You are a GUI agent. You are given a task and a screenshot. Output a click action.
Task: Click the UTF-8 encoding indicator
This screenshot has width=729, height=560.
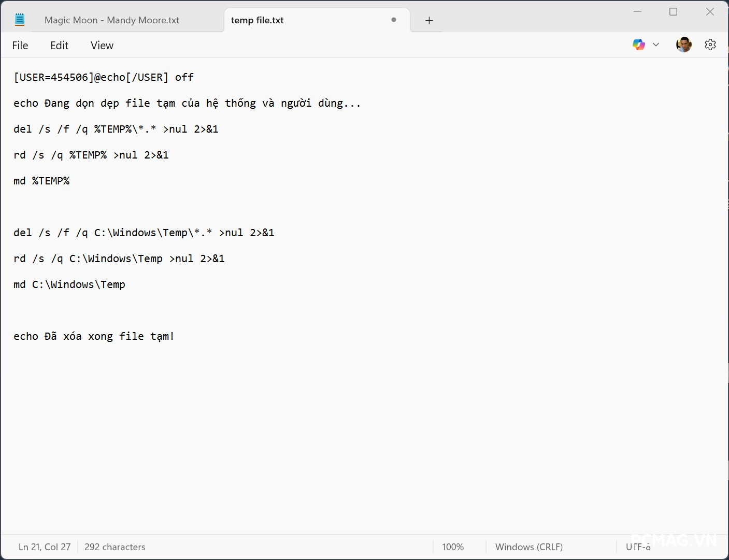click(638, 547)
